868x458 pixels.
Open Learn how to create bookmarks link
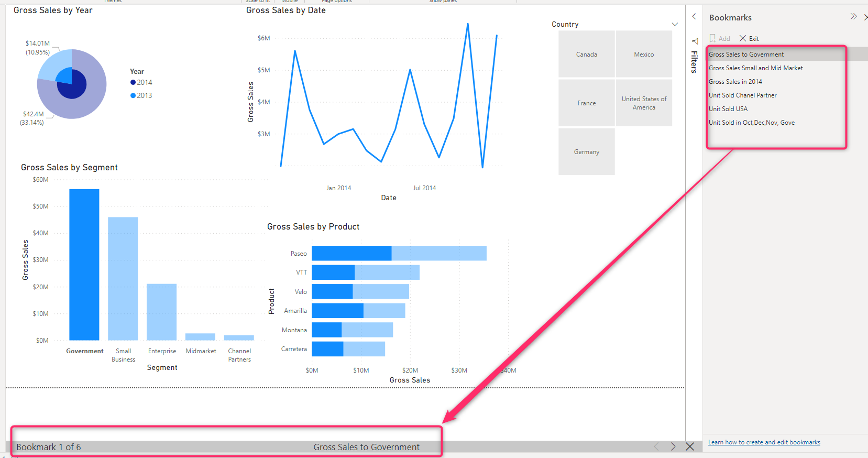tap(764, 442)
